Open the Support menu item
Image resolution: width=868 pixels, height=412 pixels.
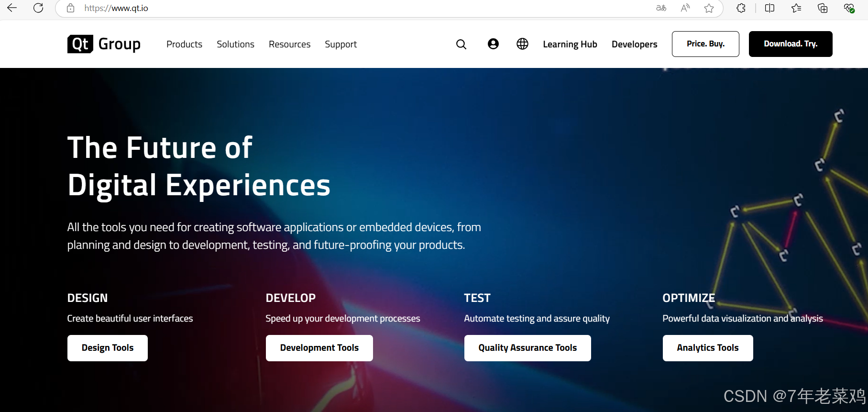(341, 44)
